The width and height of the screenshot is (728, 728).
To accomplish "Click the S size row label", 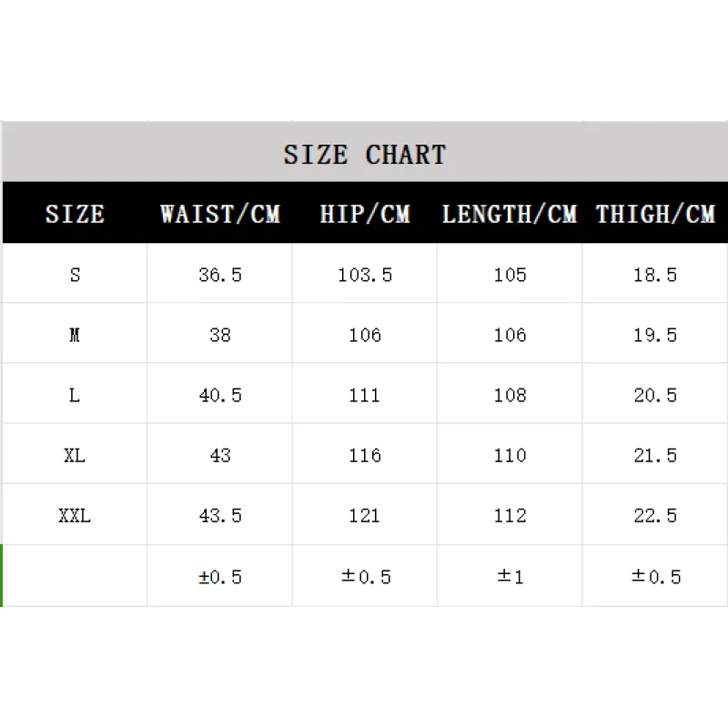I will click(75, 274).
